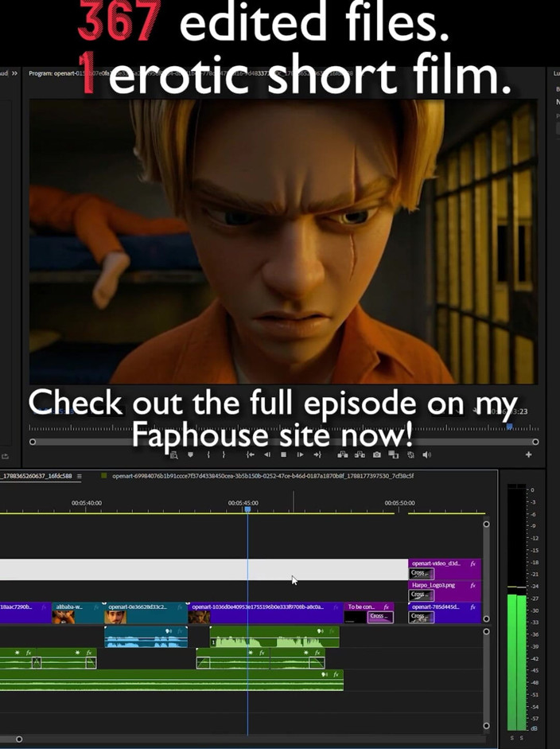Select the _1788365260637_16fdc588 sequence tab
The image size is (560, 749).
pos(37,476)
